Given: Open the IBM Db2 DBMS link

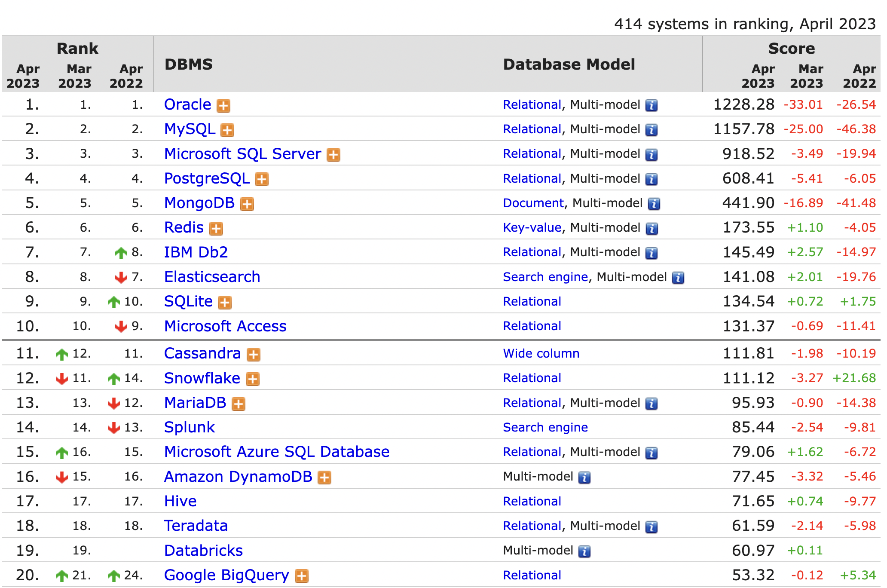Looking at the screenshot, I should pos(196,252).
